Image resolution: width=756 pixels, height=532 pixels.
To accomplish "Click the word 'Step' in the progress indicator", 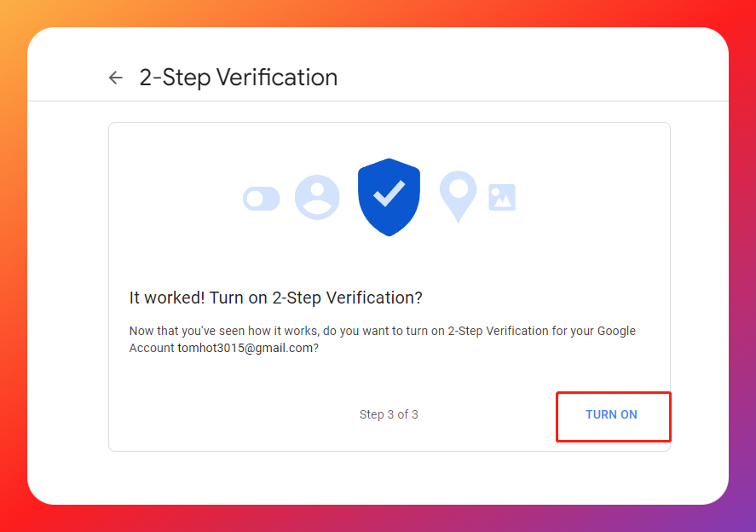I will coord(372,415).
